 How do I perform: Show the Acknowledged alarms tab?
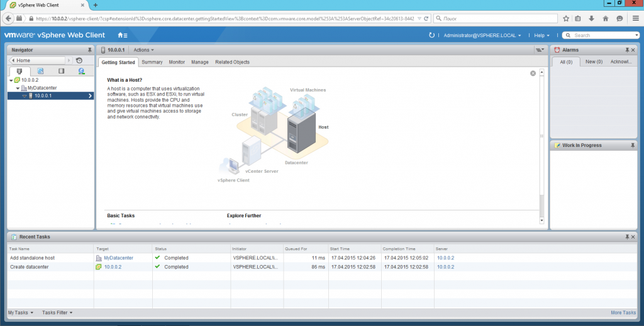pyautogui.click(x=621, y=62)
